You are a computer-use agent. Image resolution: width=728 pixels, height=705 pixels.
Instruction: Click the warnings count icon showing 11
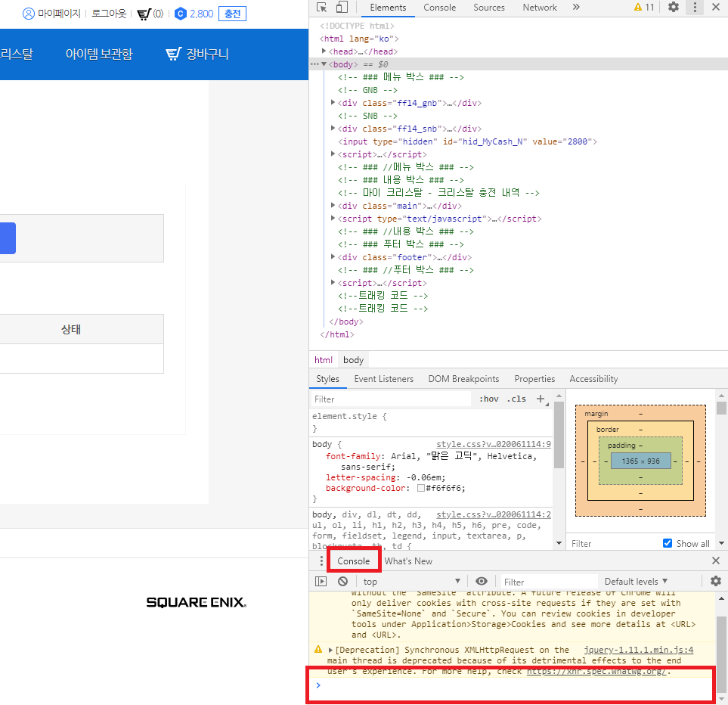click(x=644, y=7)
